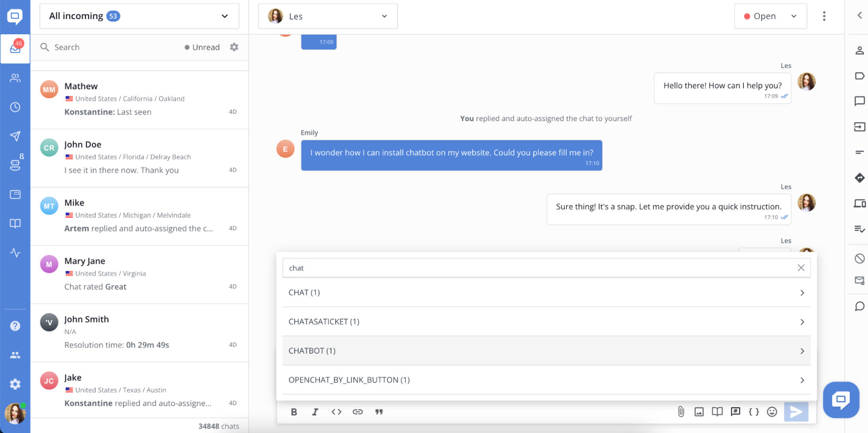The height and width of the screenshot is (433, 868).
Task: Select the CHATBOT (1) saved reply
Action: [546, 351]
